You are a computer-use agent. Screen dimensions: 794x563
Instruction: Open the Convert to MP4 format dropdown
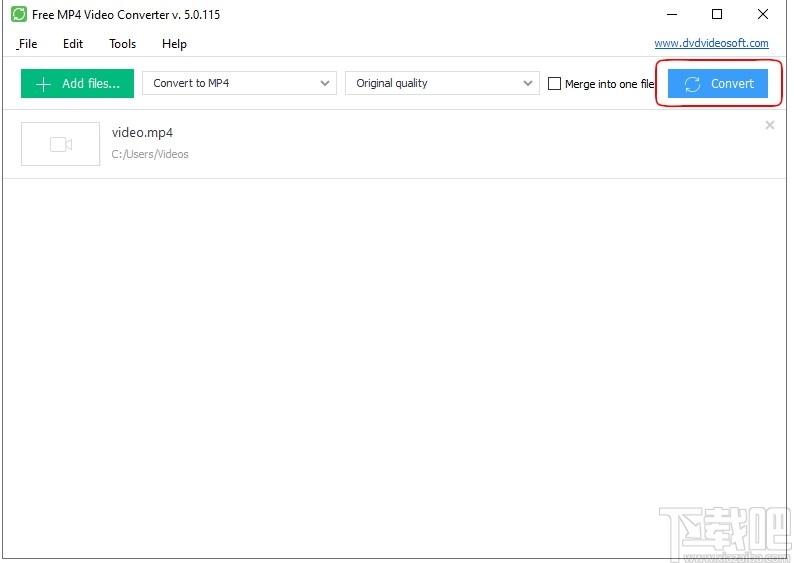239,83
